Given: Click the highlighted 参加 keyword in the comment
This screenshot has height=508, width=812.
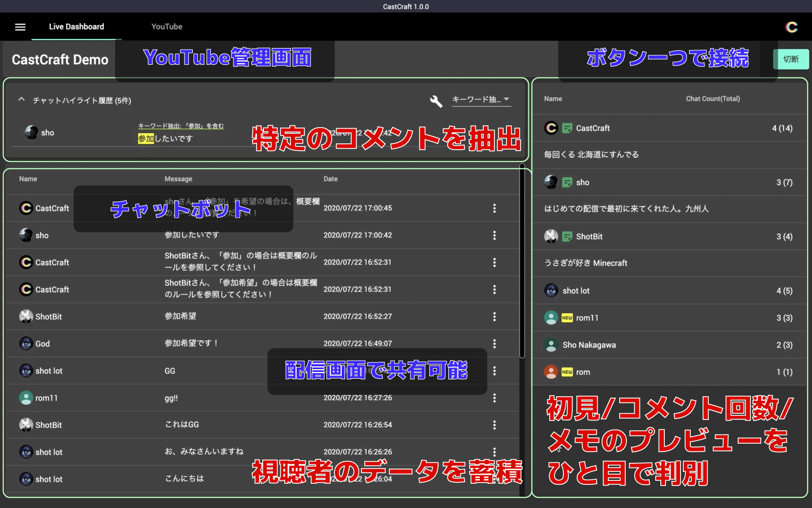Looking at the screenshot, I should coord(145,138).
